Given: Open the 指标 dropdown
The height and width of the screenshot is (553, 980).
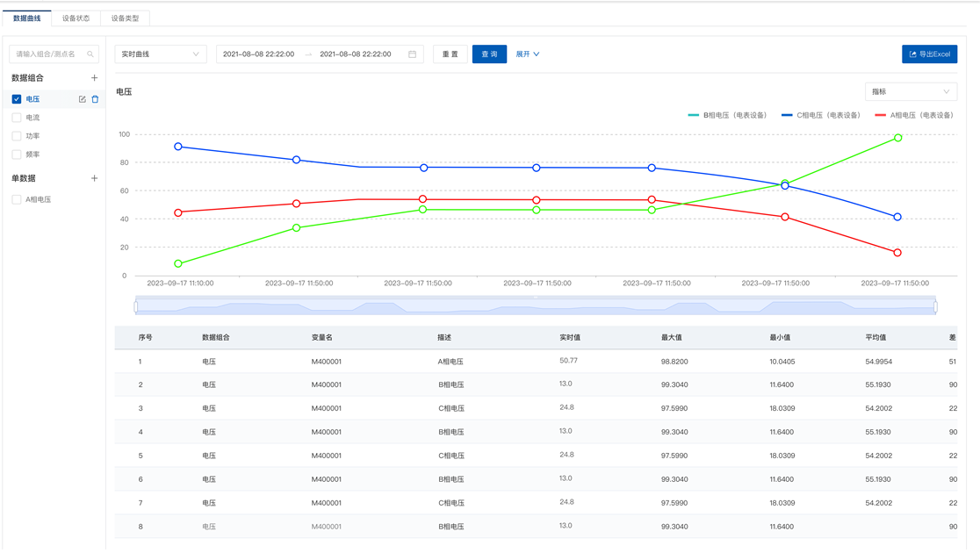Looking at the screenshot, I should point(911,92).
